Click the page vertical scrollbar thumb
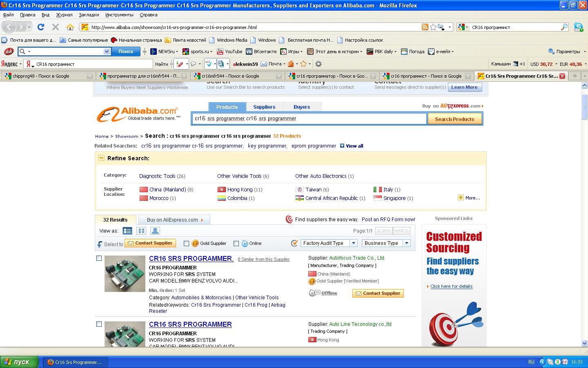Screen dimensions: 588x368 tap(584, 107)
